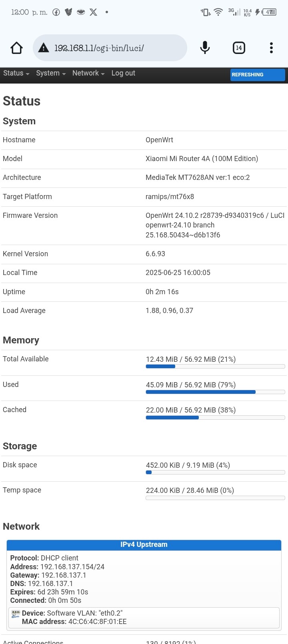
Task: Tap the battery indicator in status bar
Action: tap(270, 12)
